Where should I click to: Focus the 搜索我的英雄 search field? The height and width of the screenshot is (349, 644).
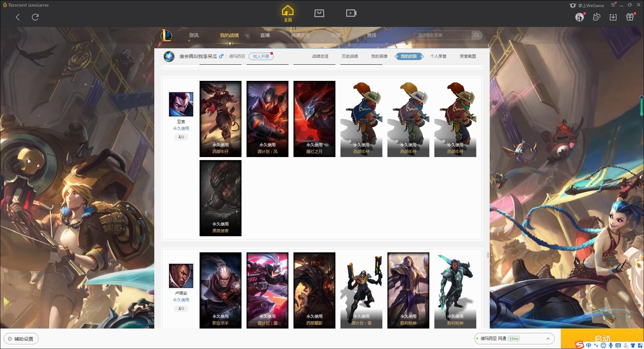(x=443, y=35)
